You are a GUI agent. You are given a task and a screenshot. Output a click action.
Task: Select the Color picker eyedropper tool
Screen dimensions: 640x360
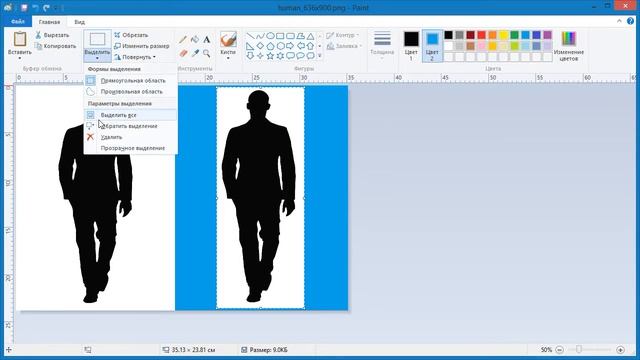195,53
